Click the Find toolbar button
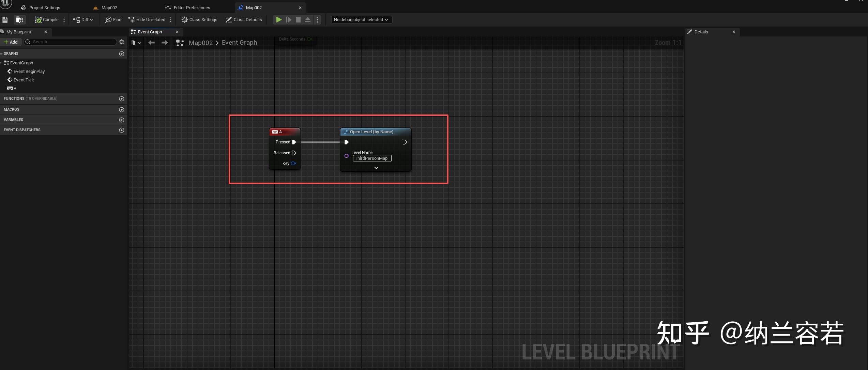Image resolution: width=868 pixels, height=370 pixels. tap(113, 20)
